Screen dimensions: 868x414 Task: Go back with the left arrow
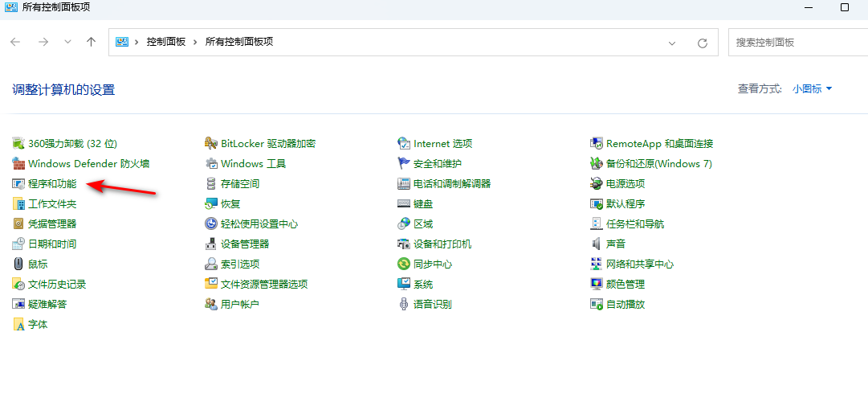coord(15,42)
